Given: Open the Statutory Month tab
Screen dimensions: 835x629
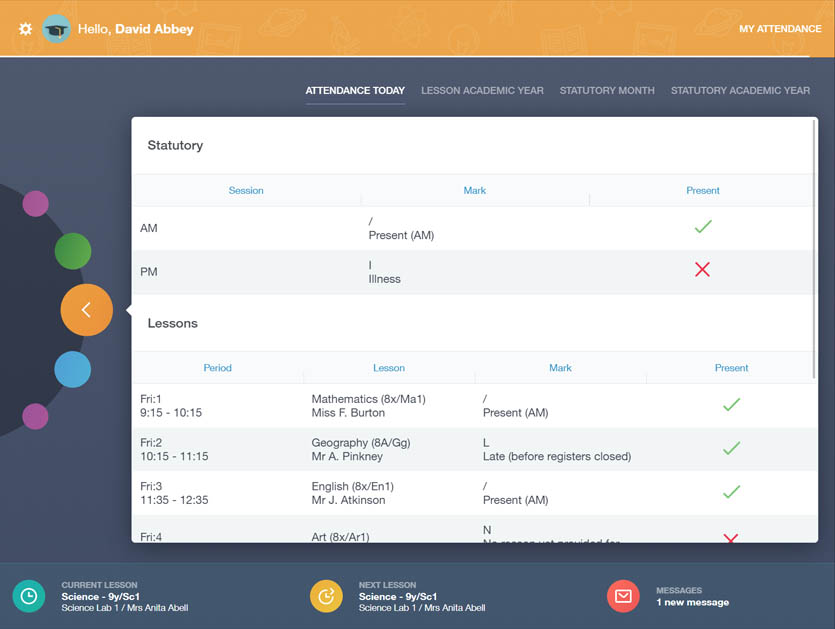Looking at the screenshot, I should [x=607, y=91].
